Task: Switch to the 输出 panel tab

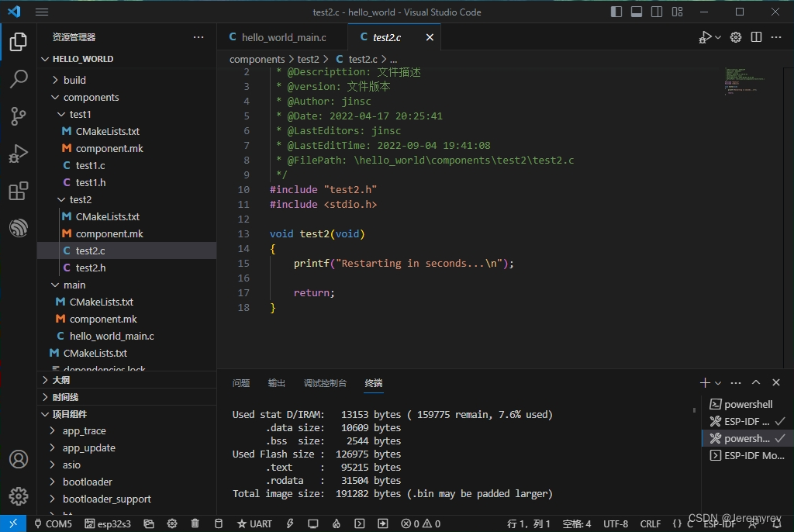Action: 277,383
